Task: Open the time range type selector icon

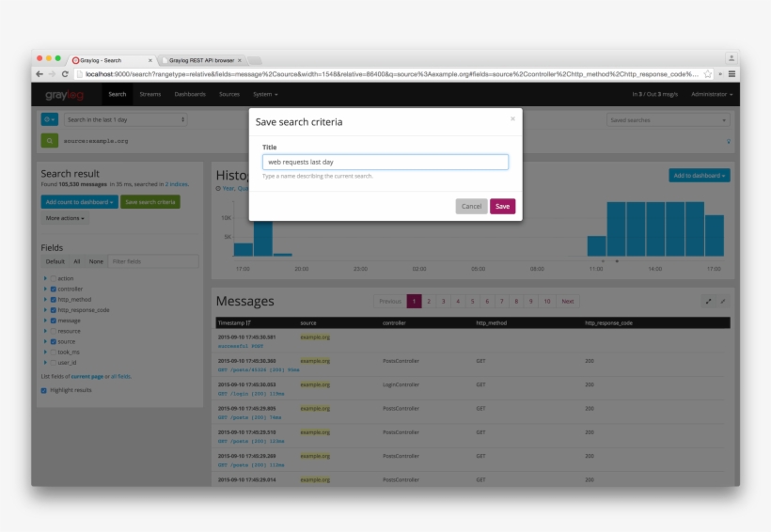Action: pos(49,119)
